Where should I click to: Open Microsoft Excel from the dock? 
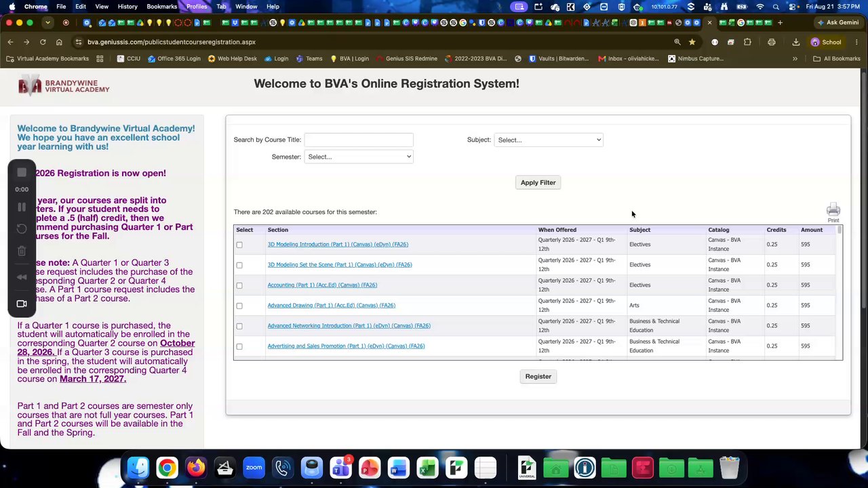[x=427, y=468]
